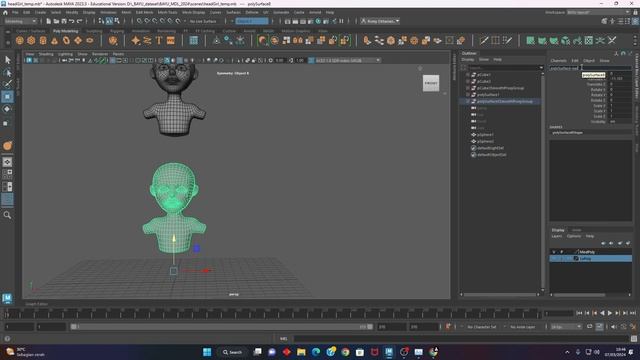Activate the Scale tool in the toolbox
The height and width of the screenshot is (360, 640).
[7, 122]
